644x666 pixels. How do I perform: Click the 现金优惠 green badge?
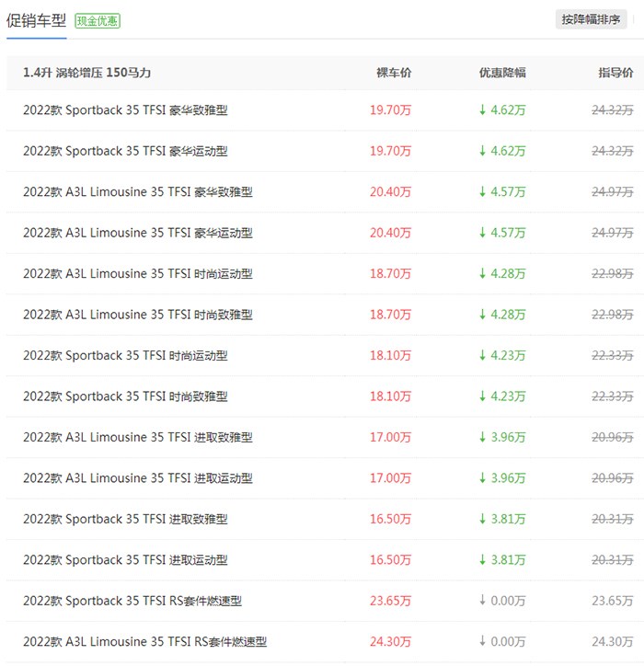click(x=98, y=21)
